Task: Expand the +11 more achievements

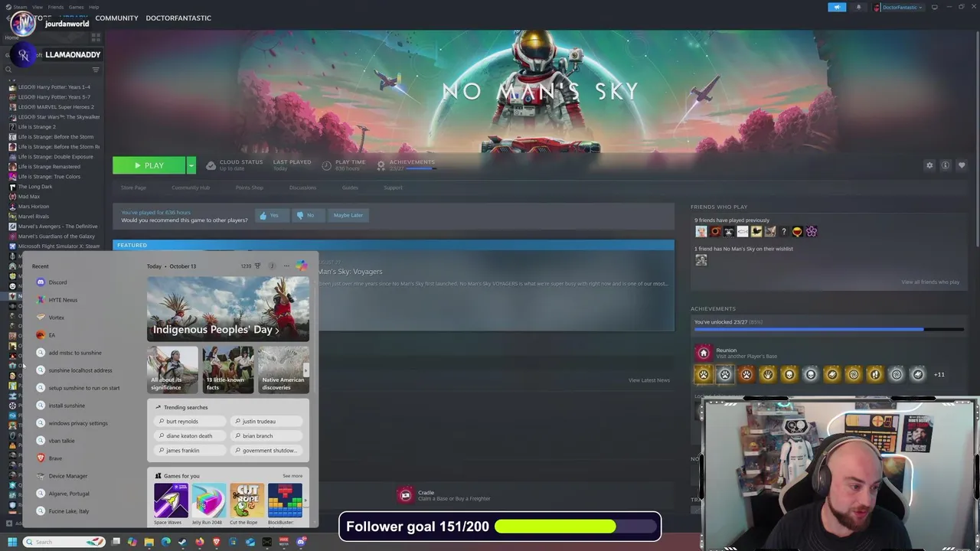Action: (x=939, y=374)
